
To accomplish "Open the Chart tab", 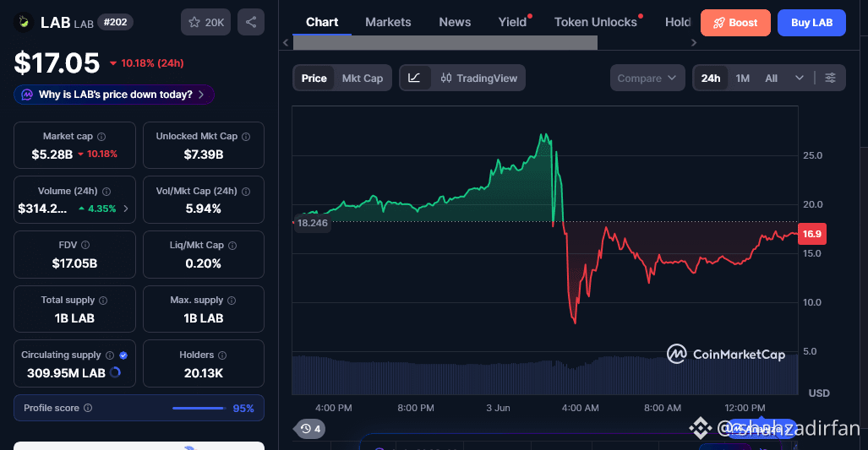I will 322,22.
